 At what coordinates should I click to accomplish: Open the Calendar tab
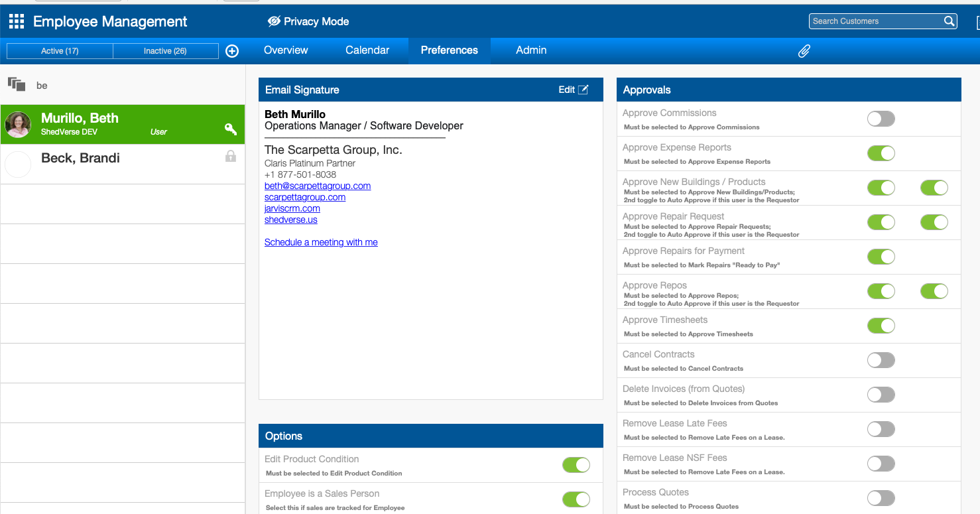coord(367,50)
